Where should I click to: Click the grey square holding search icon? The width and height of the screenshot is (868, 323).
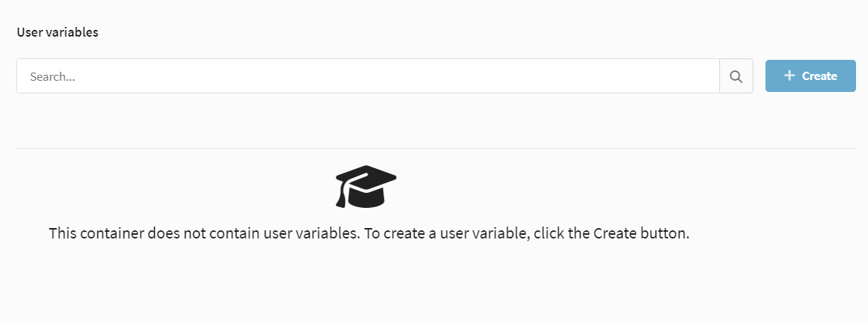[x=736, y=76]
